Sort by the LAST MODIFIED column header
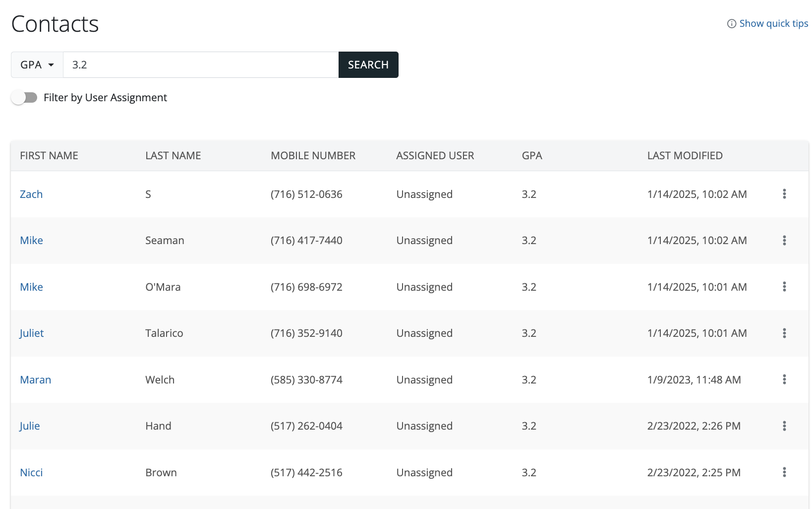This screenshot has height=509, width=812. pyautogui.click(x=685, y=156)
